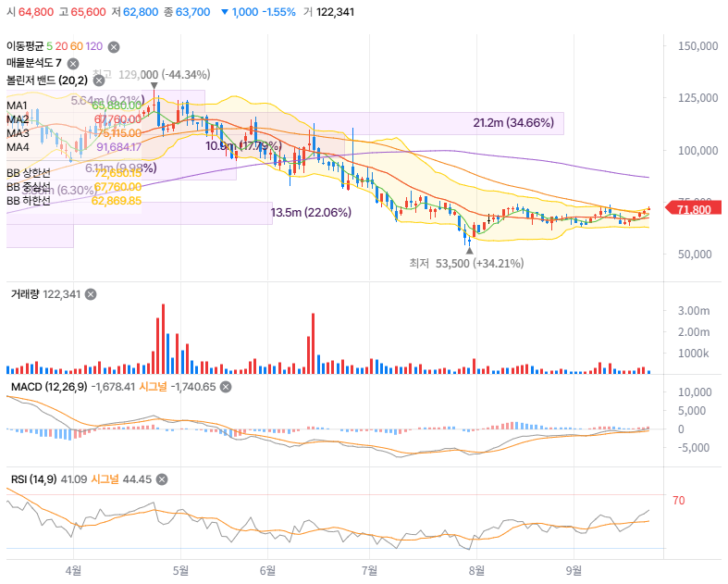Click the 100,000 price axis label

[697, 150]
